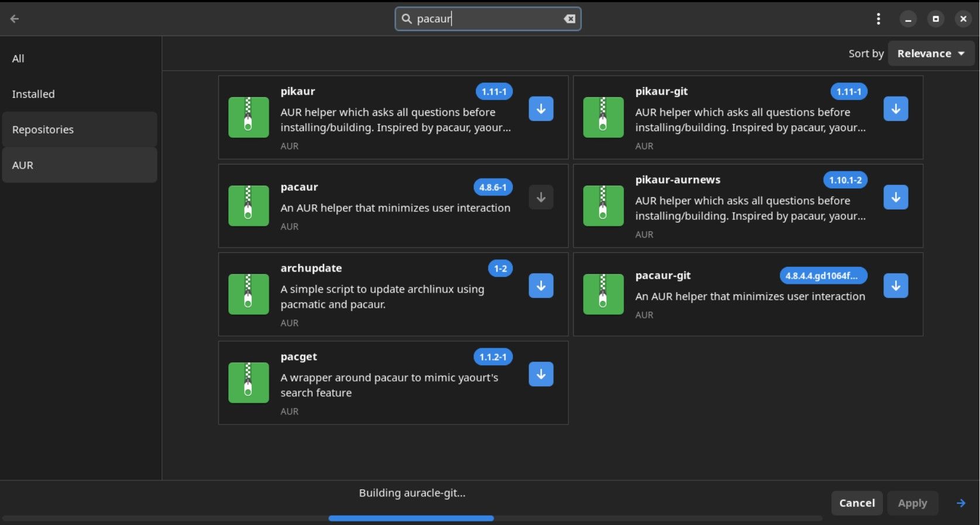This screenshot has width=980, height=525.
Task: Select AUR in the sidebar
Action: (80, 165)
